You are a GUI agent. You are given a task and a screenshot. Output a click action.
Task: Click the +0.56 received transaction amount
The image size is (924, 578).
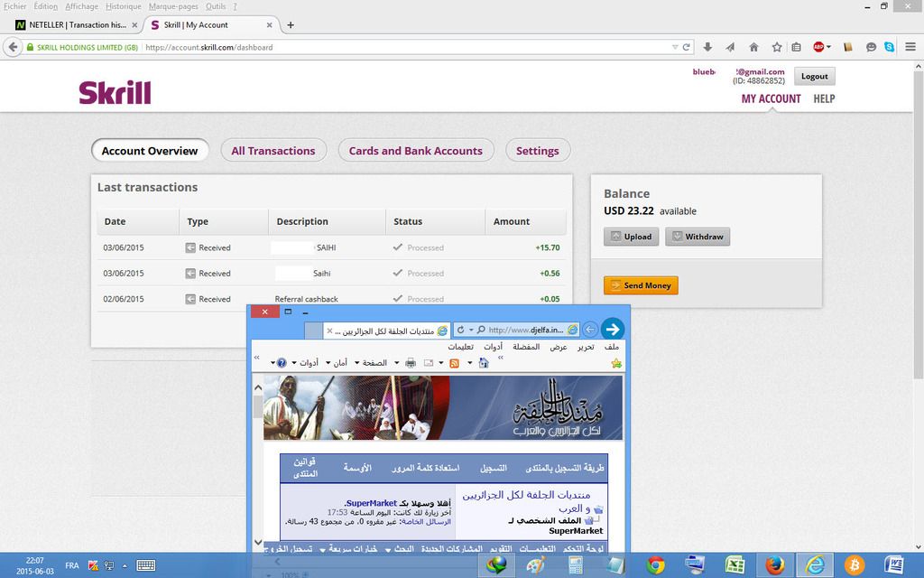(x=550, y=273)
